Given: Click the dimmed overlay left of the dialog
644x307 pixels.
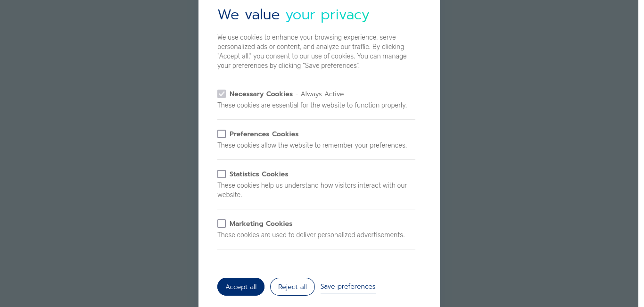Looking at the screenshot, I should point(99,153).
